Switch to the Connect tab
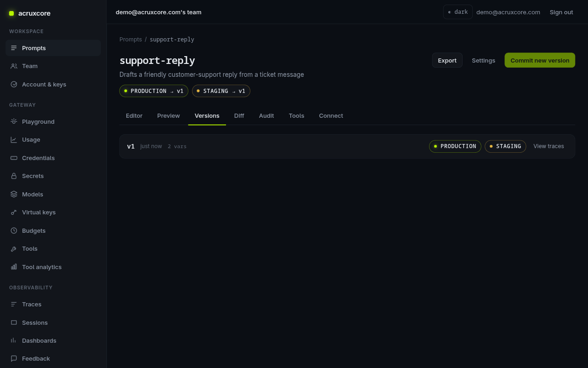 331,115
